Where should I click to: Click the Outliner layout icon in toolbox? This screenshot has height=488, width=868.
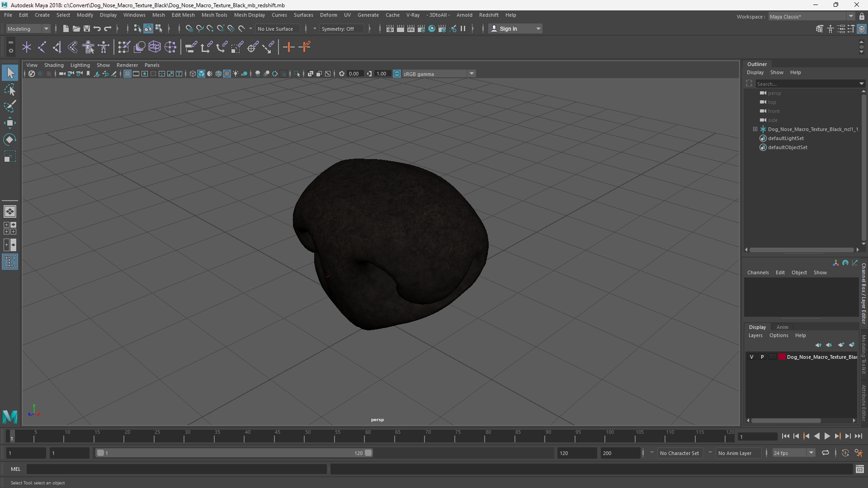pyautogui.click(x=10, y=262)
